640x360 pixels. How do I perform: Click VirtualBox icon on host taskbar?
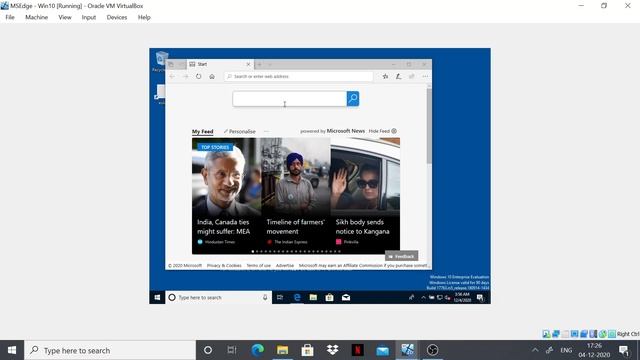tap(407, 350)
